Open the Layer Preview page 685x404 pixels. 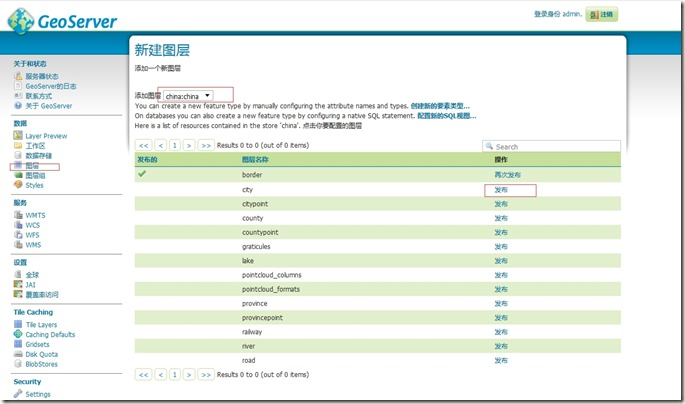pos(46,136)
